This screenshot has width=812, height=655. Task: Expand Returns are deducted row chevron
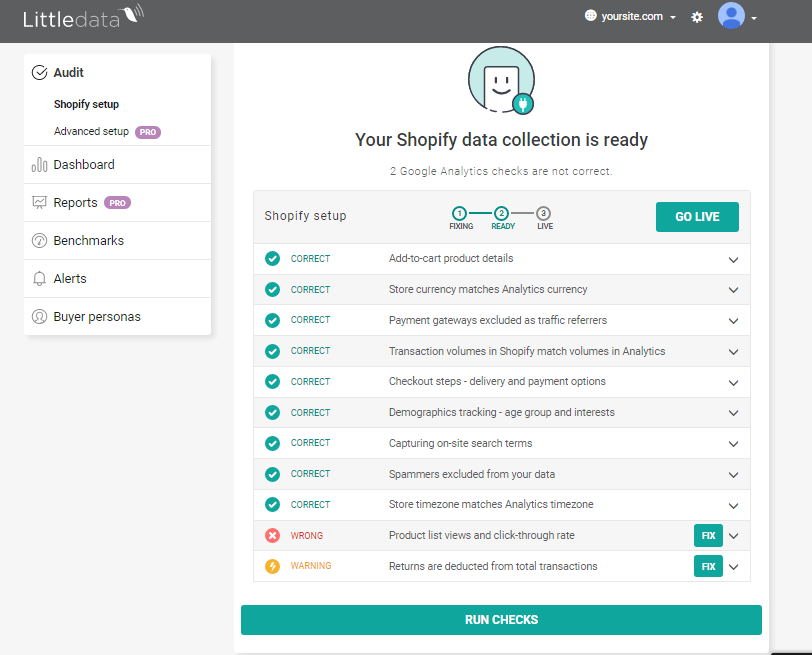(733, 567)
